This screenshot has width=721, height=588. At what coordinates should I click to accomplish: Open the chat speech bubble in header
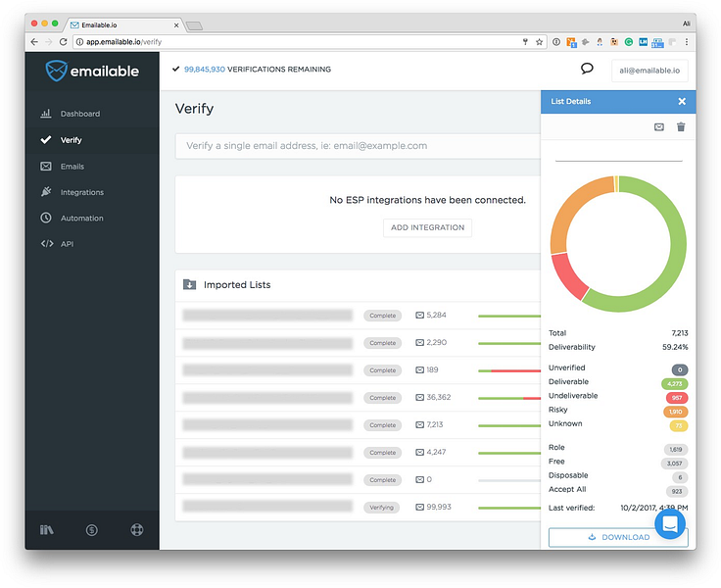tap(587, 69)
